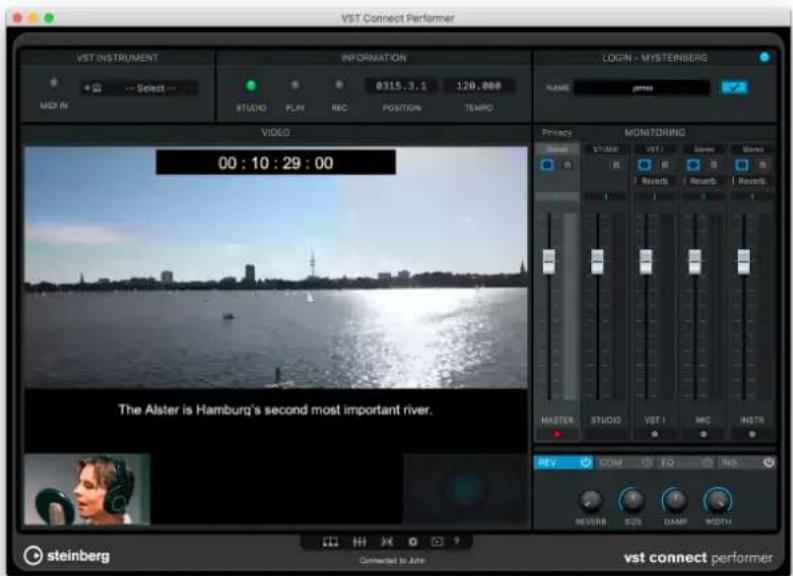The width and height of the screenshot is (793, 576).
Task: Open input selector atop MIC channel
Action: [703, 149]
